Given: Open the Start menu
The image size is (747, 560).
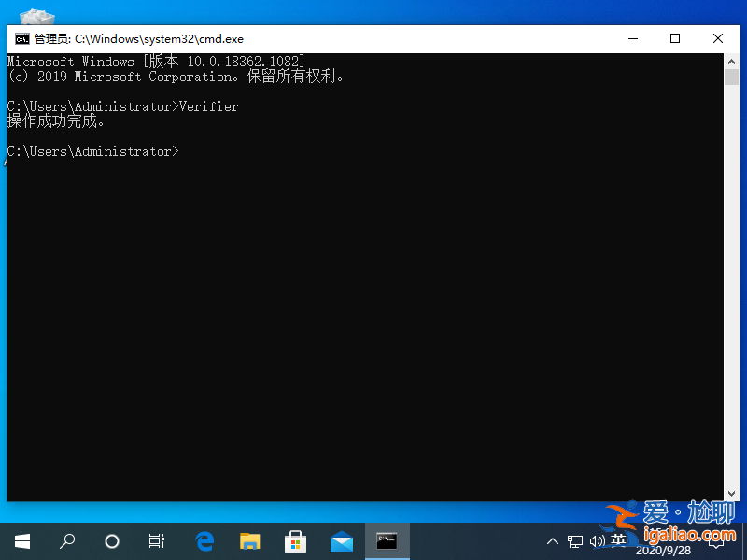Looking at the screenshot, I should pos(21,540).
